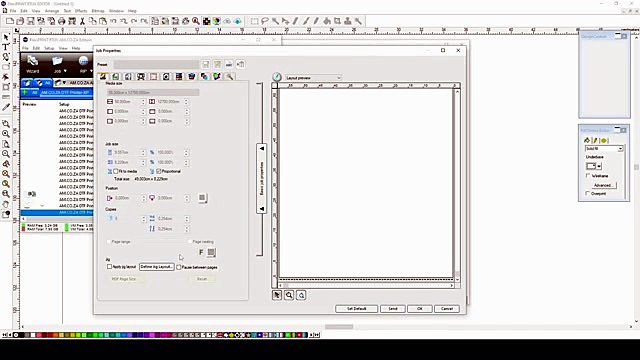640x360 pixels.
Task: Click the Cut scissors icon in toolbar
Action: click(82, 21)
